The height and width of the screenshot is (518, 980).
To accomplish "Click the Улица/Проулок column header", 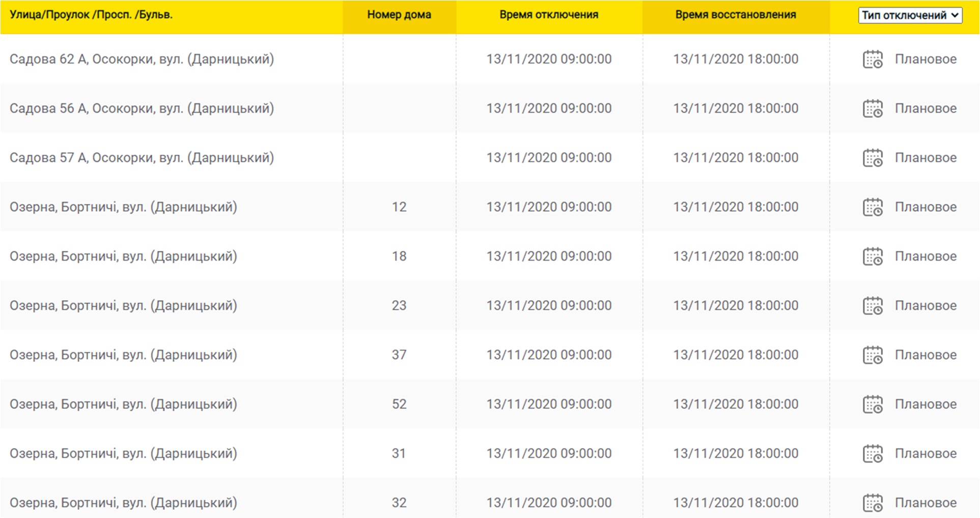I will point(91,15).
